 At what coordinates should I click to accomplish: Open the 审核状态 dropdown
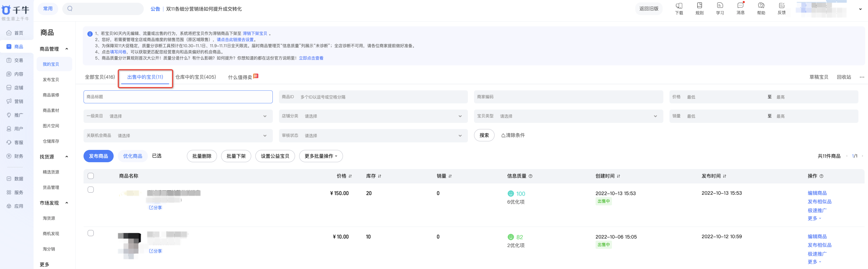coord(373,136)
